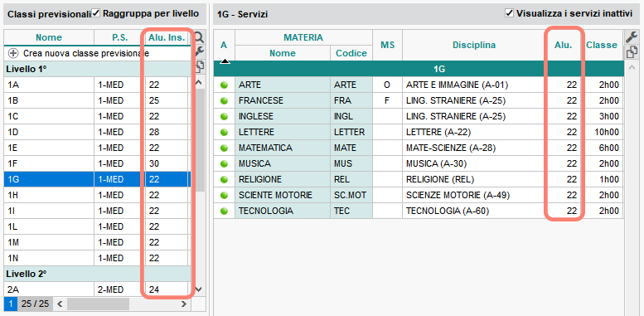Click the green status dot for ARTE

point(224,85)
